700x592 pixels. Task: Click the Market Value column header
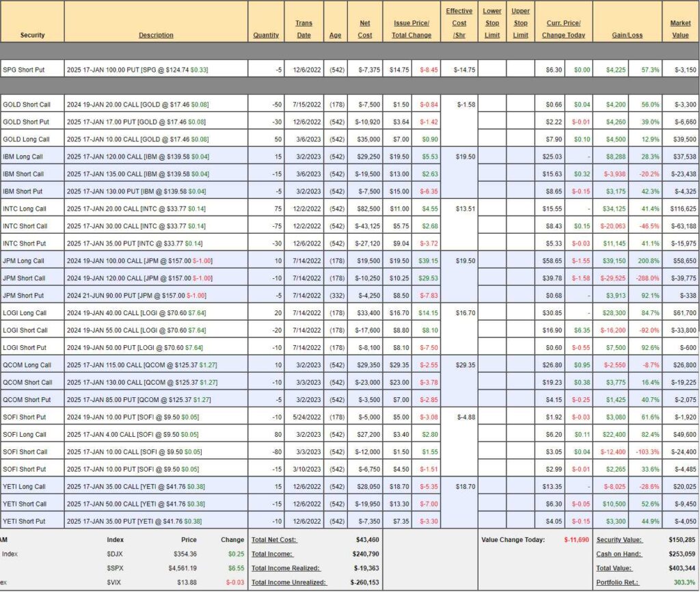(x=680, y=29)
